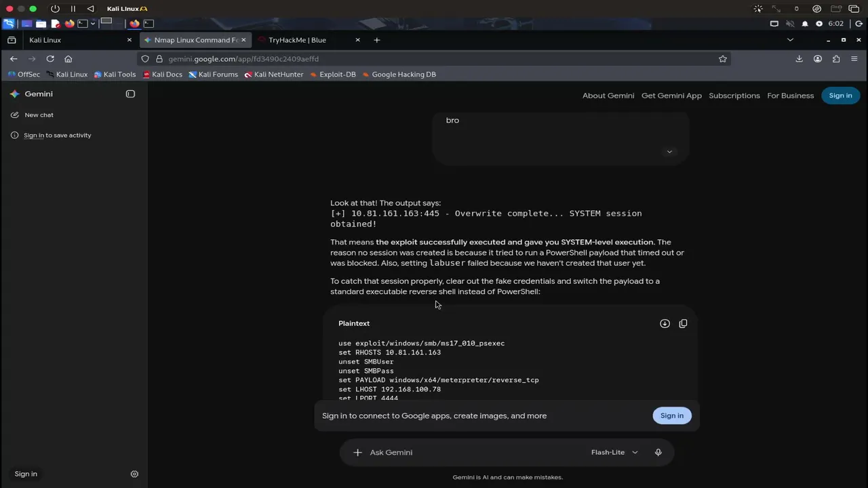
Task: Open a new browser tab
Action: coord(377,40)
